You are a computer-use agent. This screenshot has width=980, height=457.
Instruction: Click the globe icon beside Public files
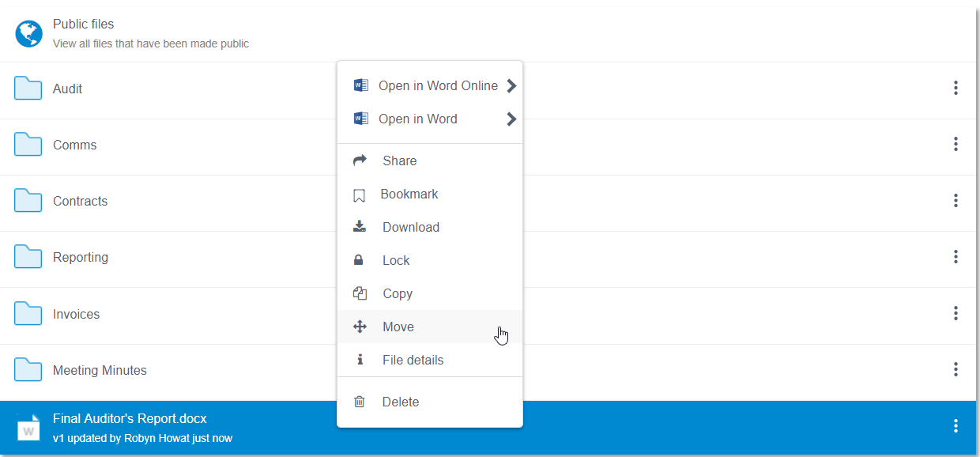click(28, 33)
